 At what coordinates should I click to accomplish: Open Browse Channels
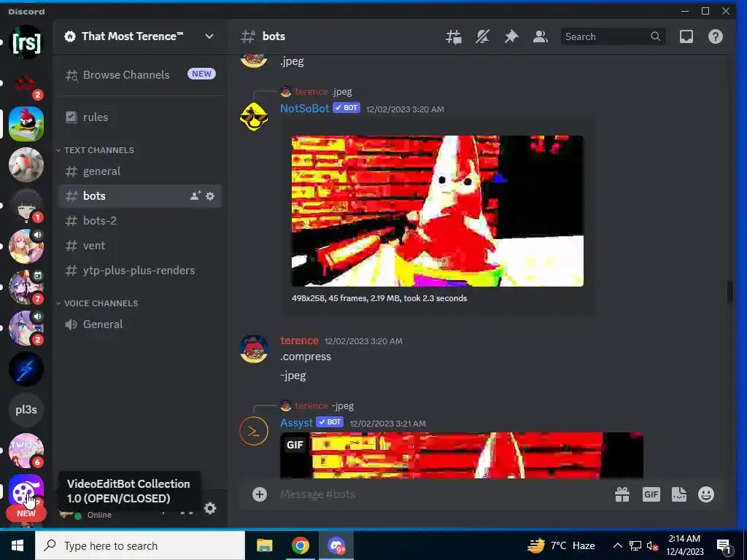tap(140, 75)
